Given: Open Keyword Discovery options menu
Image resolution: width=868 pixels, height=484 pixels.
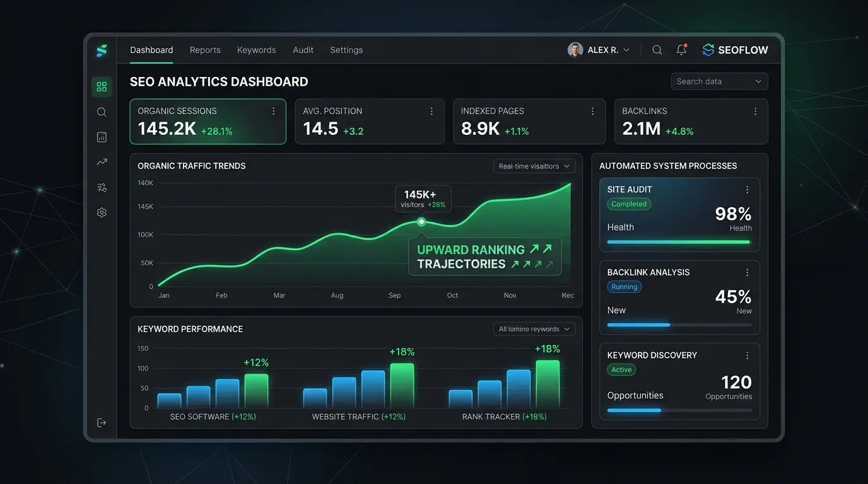Looking at the screenshot, I should [x=748, y=355].
